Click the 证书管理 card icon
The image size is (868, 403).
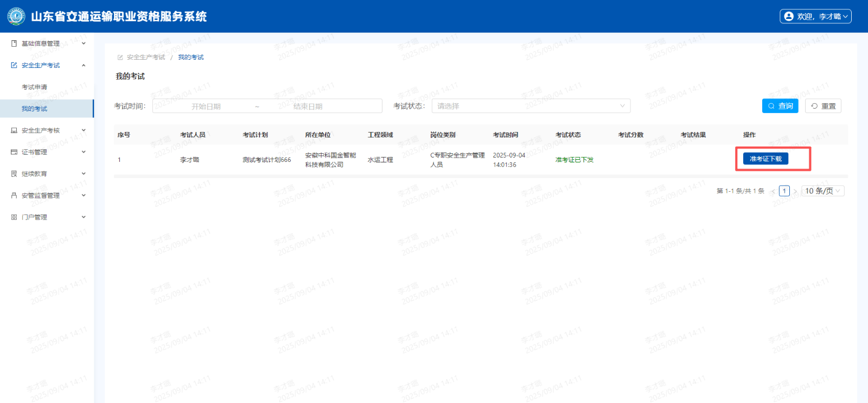tap(14, 152)
